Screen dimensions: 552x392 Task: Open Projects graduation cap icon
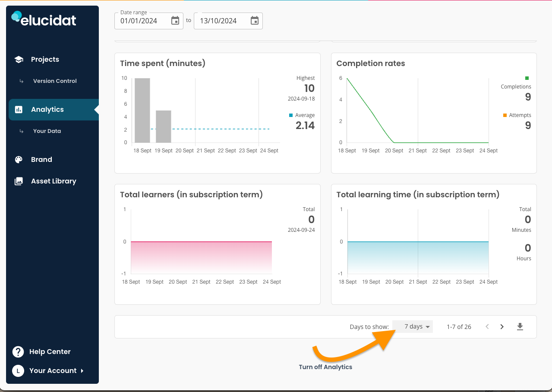coord(19,60)
